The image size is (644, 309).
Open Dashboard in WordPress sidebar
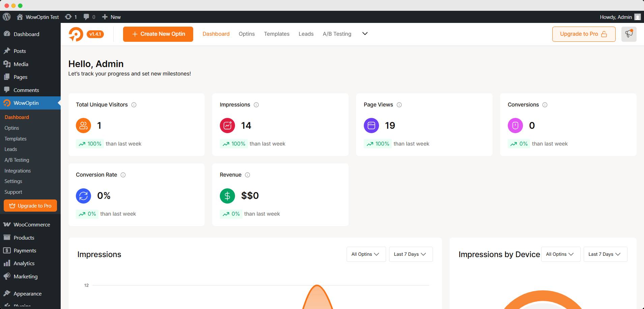30,34
